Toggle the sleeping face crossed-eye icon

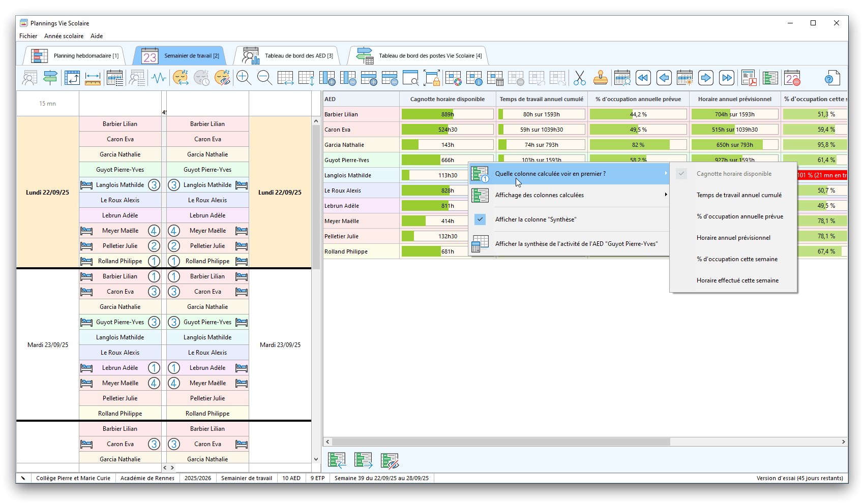223,78
